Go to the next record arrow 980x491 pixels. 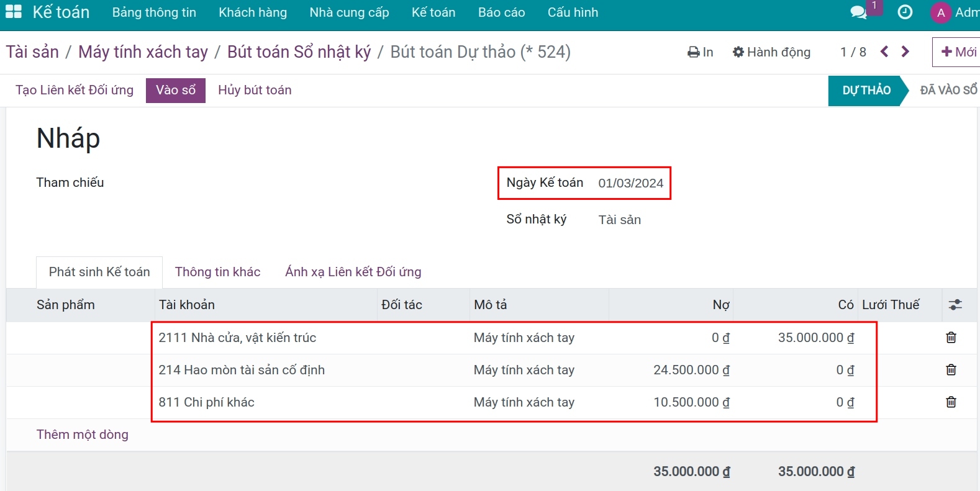tap(905, 52)
